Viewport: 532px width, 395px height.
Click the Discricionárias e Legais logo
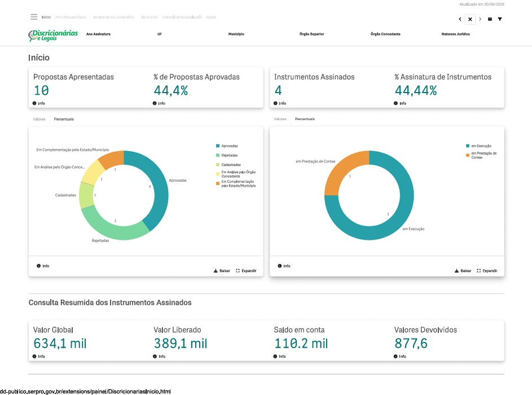pyautogui.click(x=53, y=36)
